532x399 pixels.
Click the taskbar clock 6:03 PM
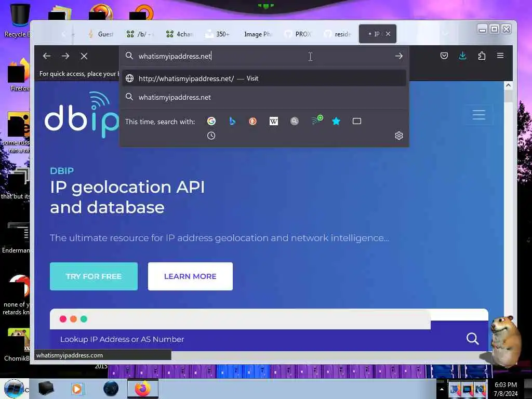click(x=506, y=385)
